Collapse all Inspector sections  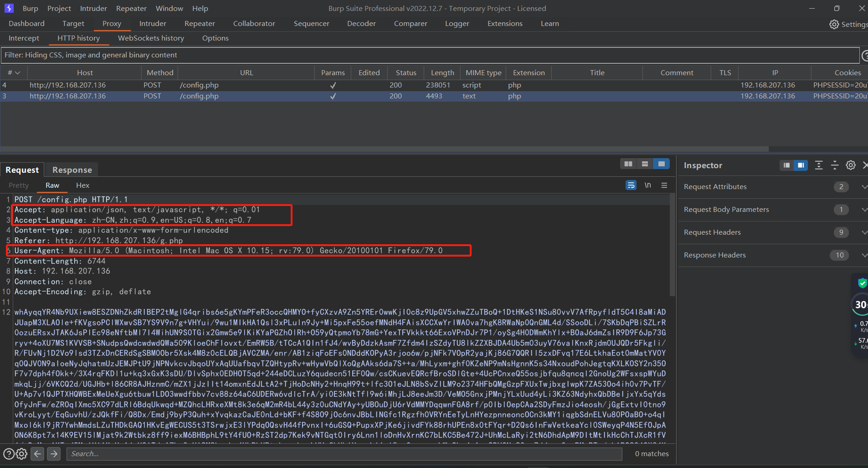[835, 165]
